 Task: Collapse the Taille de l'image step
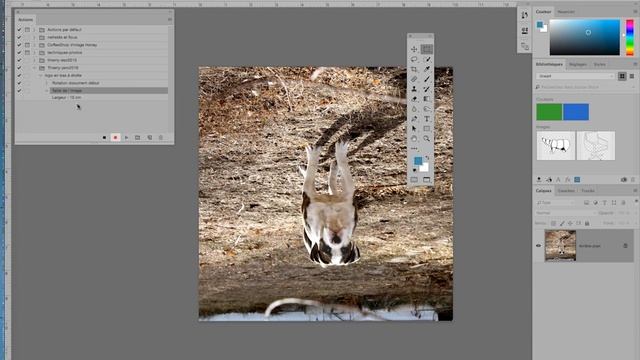47,91
